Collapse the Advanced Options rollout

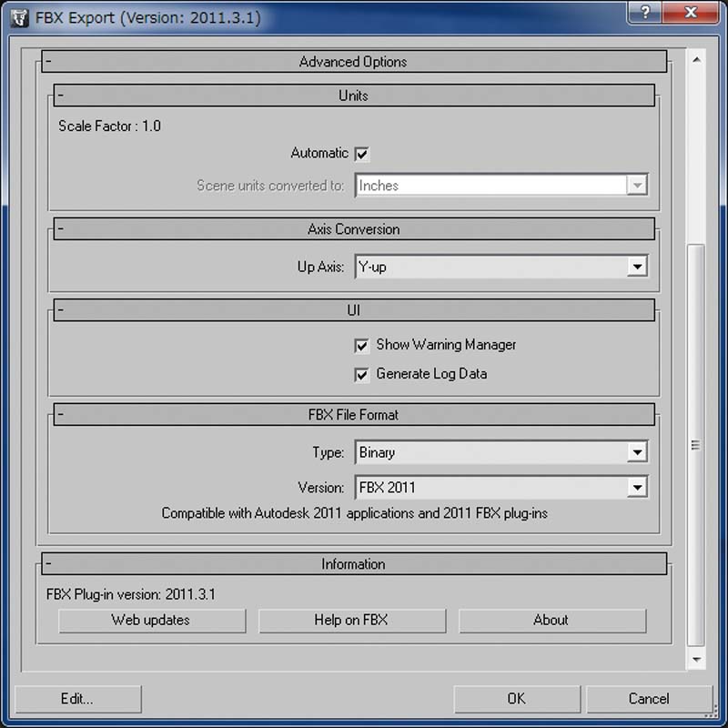pos(354,61)
